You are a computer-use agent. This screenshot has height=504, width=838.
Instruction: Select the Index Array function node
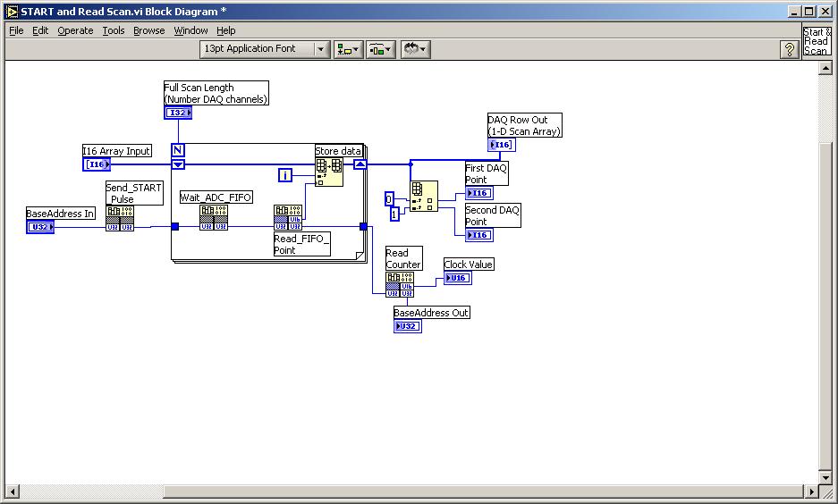click(x=424, y=196)
